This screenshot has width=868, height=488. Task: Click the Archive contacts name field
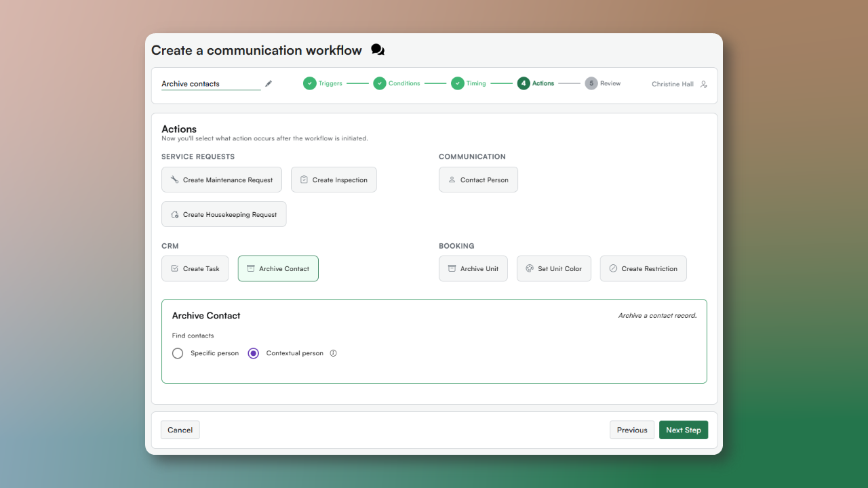click(210, 84)
